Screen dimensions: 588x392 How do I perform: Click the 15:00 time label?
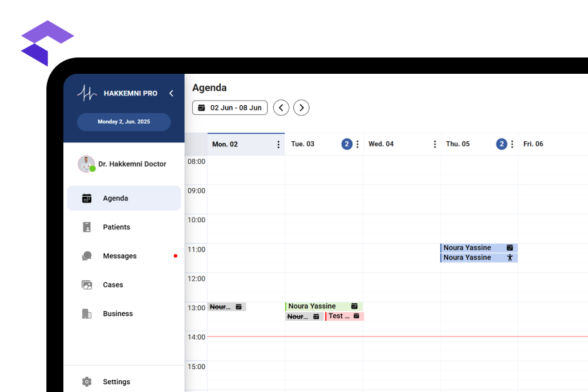pyautogui.click(x=197, y=367)
